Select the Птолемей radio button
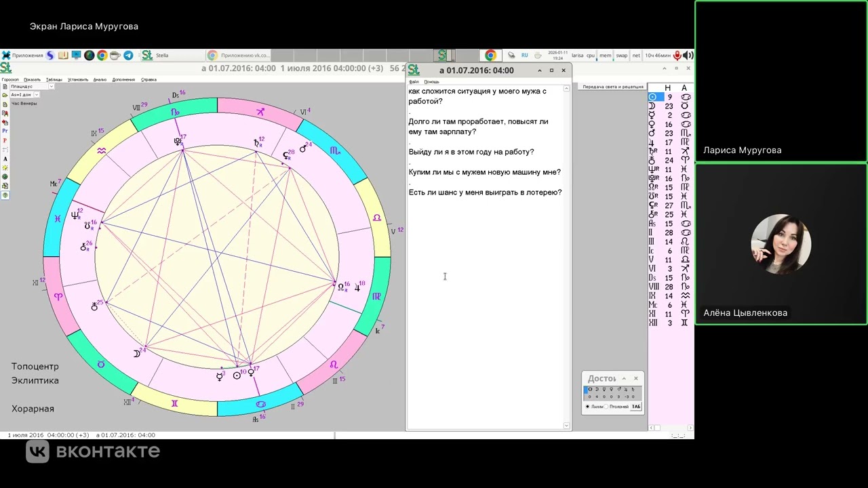This screenshot has width=868, height=488. pyautogui.click(x=606, y=407)
